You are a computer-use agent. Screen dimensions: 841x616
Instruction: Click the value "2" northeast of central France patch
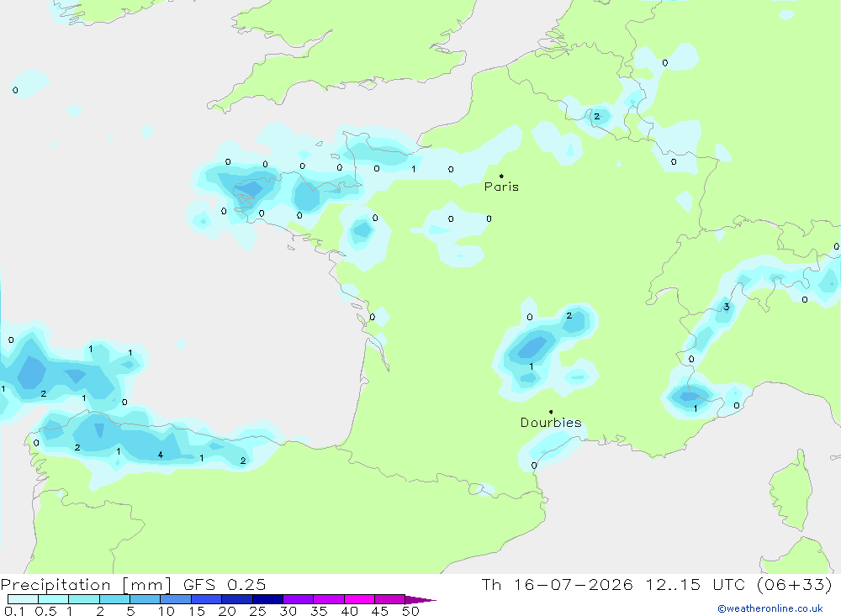569,315
